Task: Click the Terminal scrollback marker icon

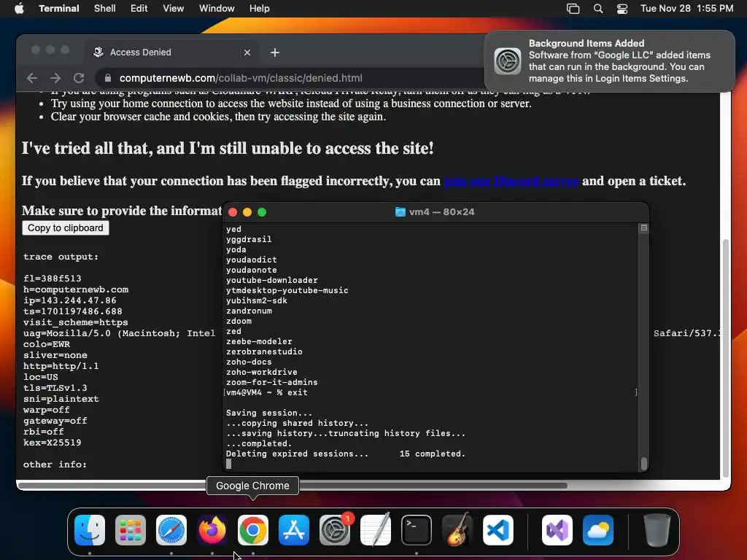Action: pos(643,228)
